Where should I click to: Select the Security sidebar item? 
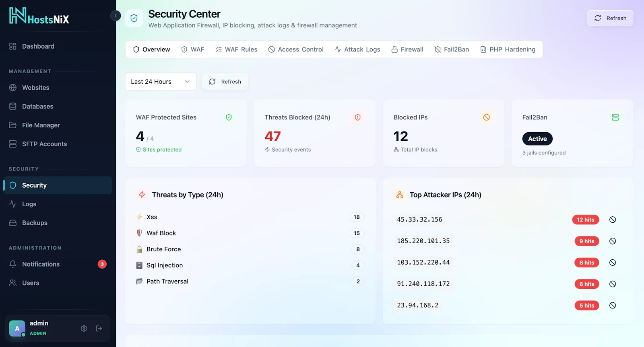(58, 185)
